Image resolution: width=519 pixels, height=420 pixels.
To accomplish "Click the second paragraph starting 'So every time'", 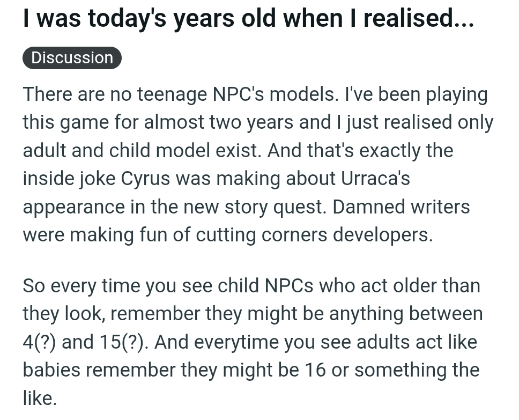I will click(253, 342).
